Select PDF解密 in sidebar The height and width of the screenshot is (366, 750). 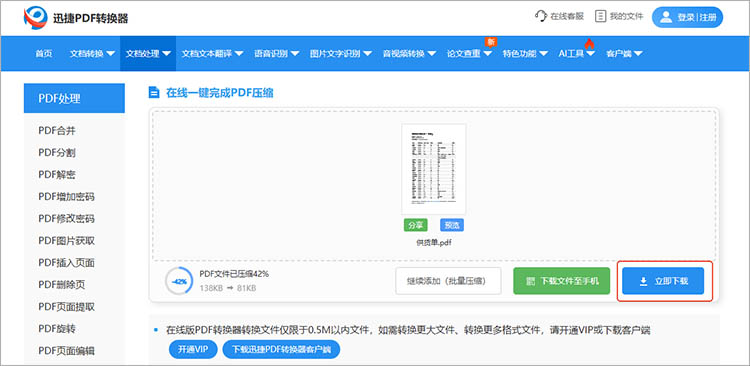pyautogui.click(x=57, y=175)
